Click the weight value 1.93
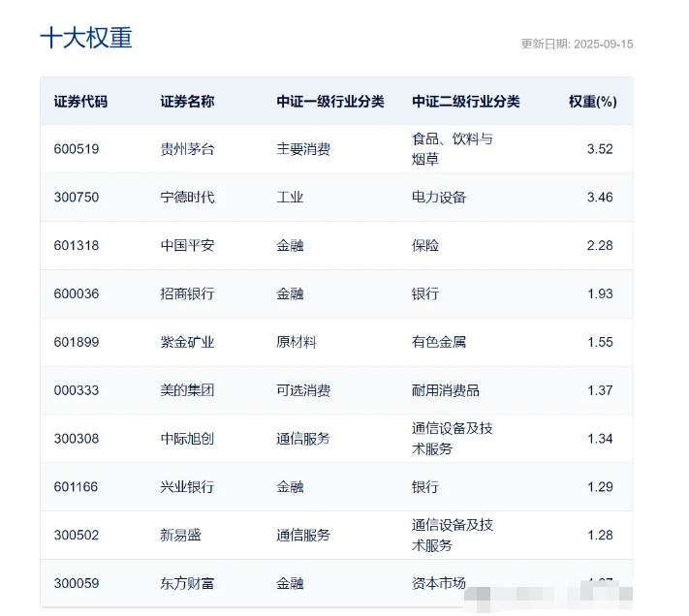 click(x=600, y=293)
